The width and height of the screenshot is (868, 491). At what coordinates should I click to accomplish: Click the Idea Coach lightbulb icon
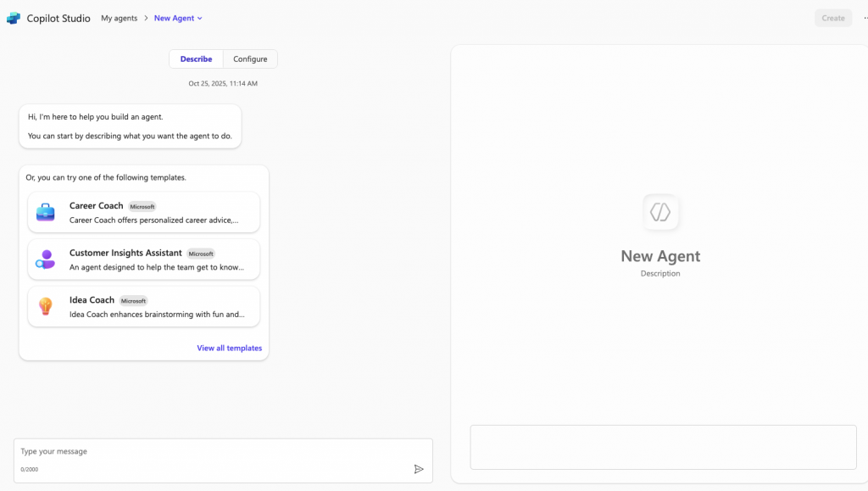(45, 306)
